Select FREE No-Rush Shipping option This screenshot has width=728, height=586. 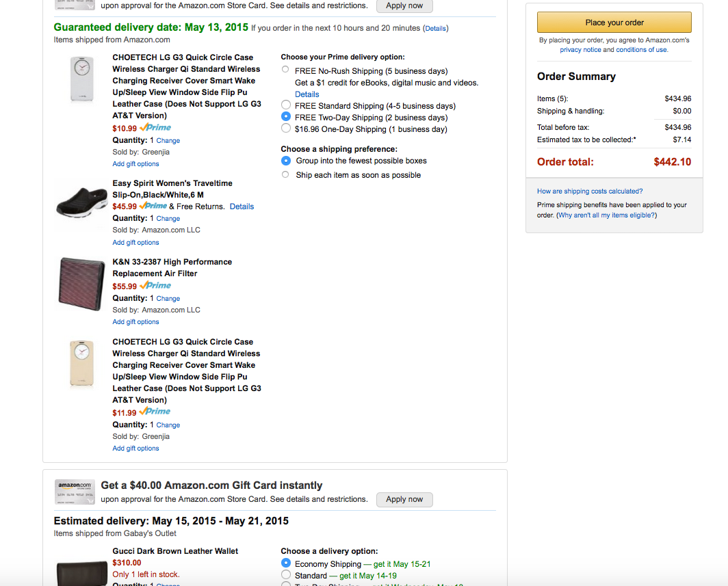[285, 70]
